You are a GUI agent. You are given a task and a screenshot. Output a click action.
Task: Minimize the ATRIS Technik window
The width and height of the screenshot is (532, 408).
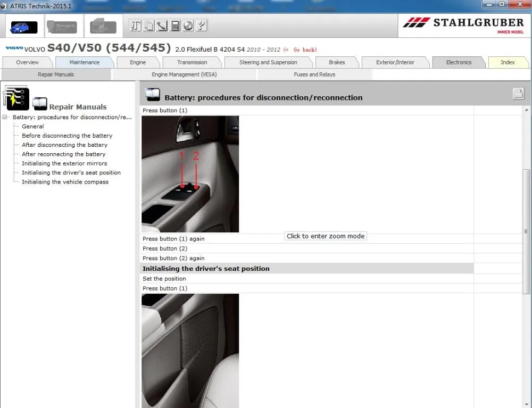(489, 4)
